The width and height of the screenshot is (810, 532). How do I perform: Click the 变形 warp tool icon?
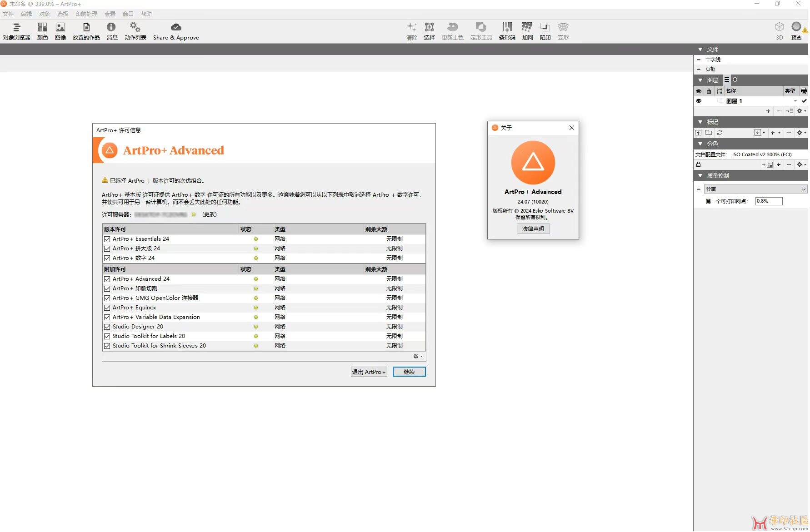pyautogui.click(x=563, y=32)
